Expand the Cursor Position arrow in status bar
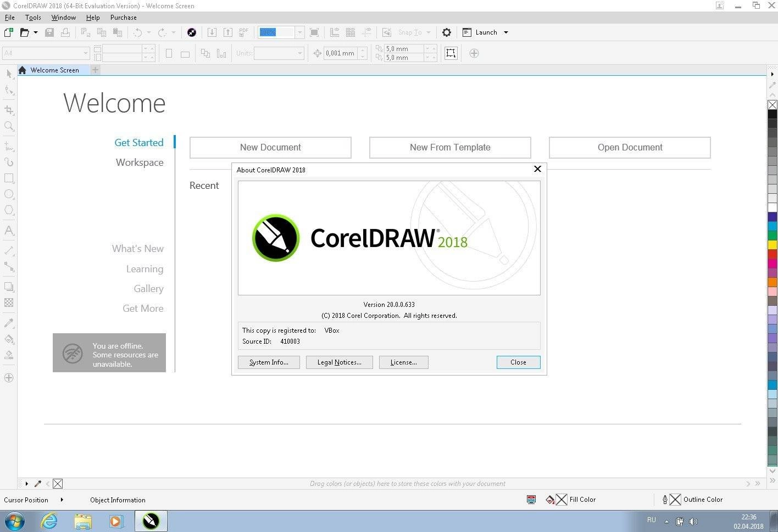This screenshot has width=778, height=532. coord(62,500)
